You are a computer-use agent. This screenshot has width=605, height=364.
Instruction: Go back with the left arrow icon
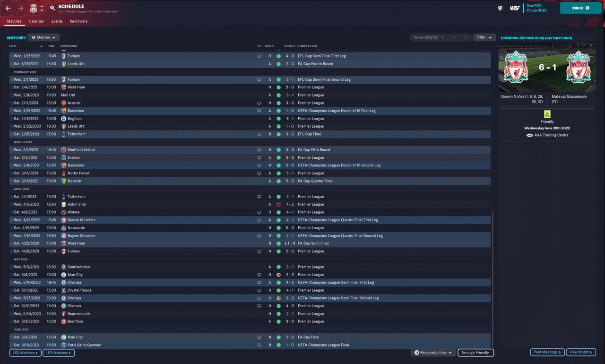coord(8,9)
